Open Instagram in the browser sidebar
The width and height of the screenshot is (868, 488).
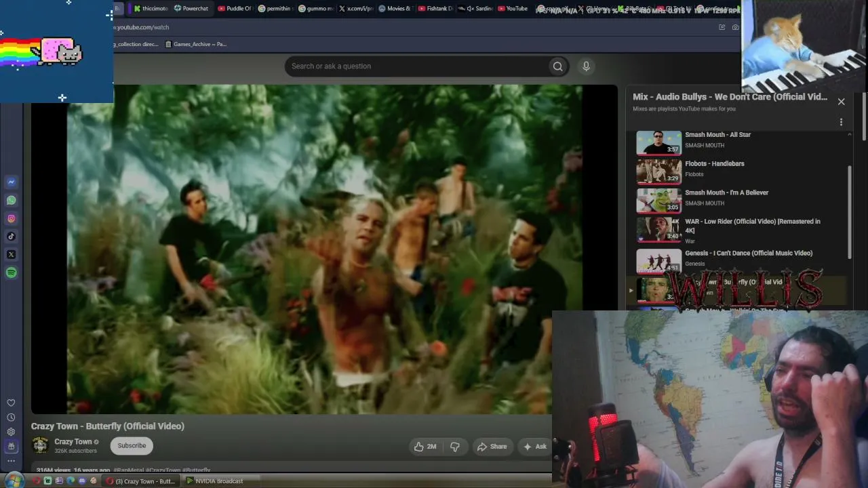[x=12, y=218]
